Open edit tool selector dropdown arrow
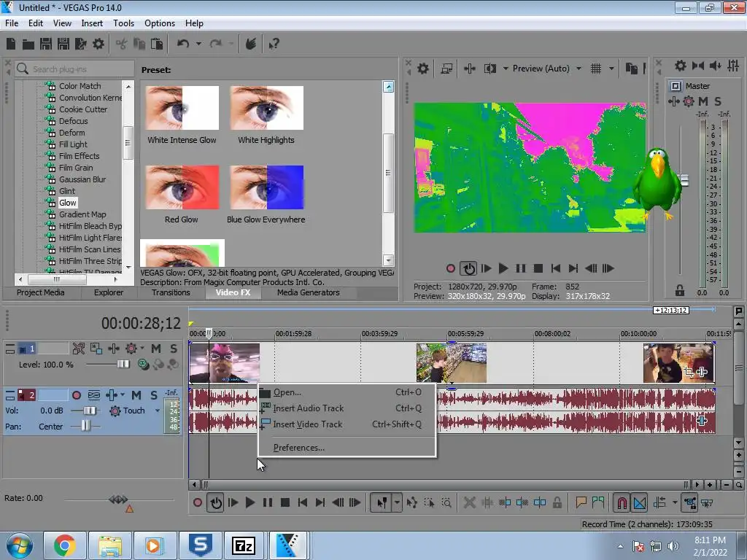Screen dimensions: 747x560 [397, 503]
